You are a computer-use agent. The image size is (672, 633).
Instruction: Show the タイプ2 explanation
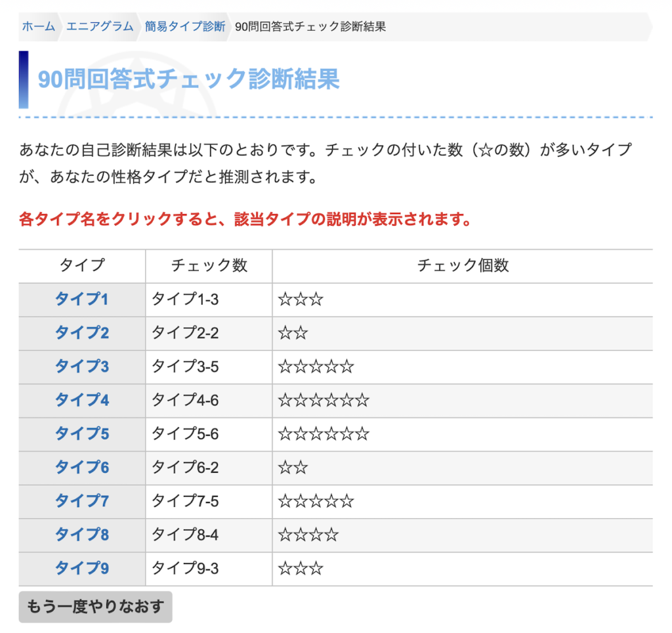[81, 333]
